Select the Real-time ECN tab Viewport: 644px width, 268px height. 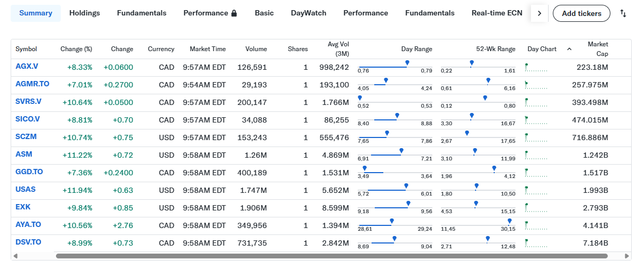tap(496, 13)
